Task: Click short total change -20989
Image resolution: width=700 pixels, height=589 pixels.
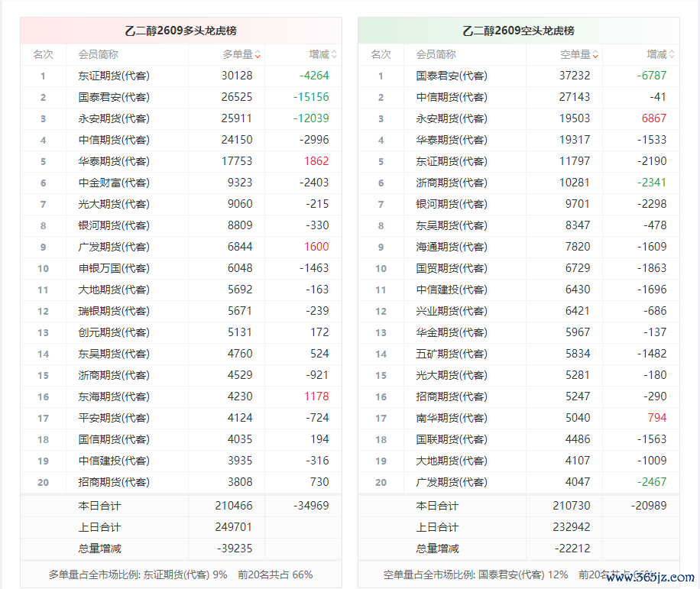Action: 649,506
